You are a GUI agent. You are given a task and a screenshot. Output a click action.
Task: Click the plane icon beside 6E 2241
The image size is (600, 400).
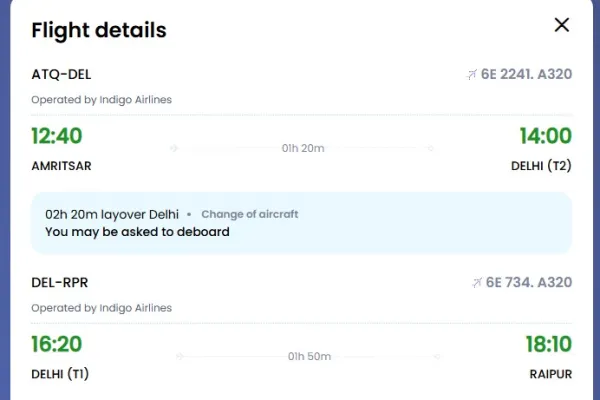pyautogui.click(x=471, y=74)
